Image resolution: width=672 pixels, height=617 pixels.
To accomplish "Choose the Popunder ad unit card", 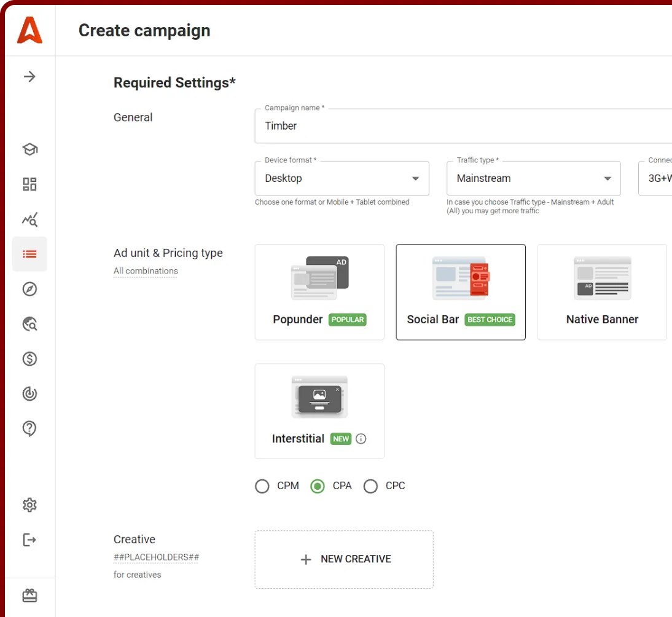I will (x=319, y=292).
